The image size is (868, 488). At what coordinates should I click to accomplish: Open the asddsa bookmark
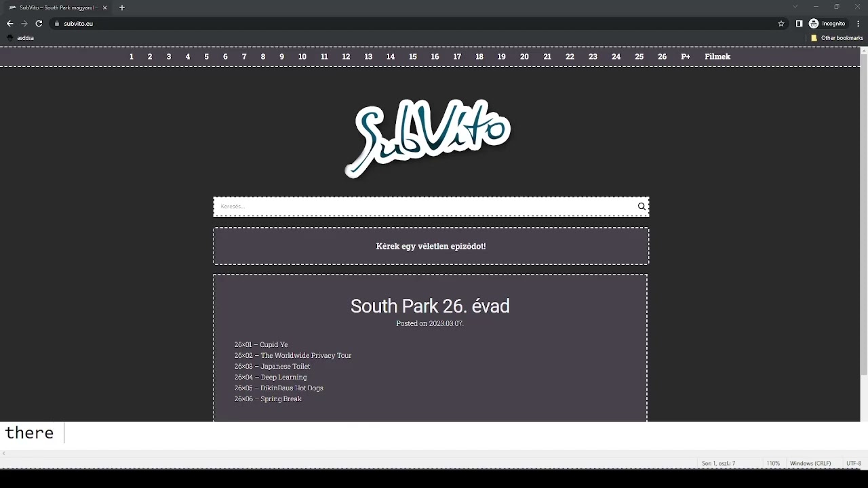click(20, 38)
